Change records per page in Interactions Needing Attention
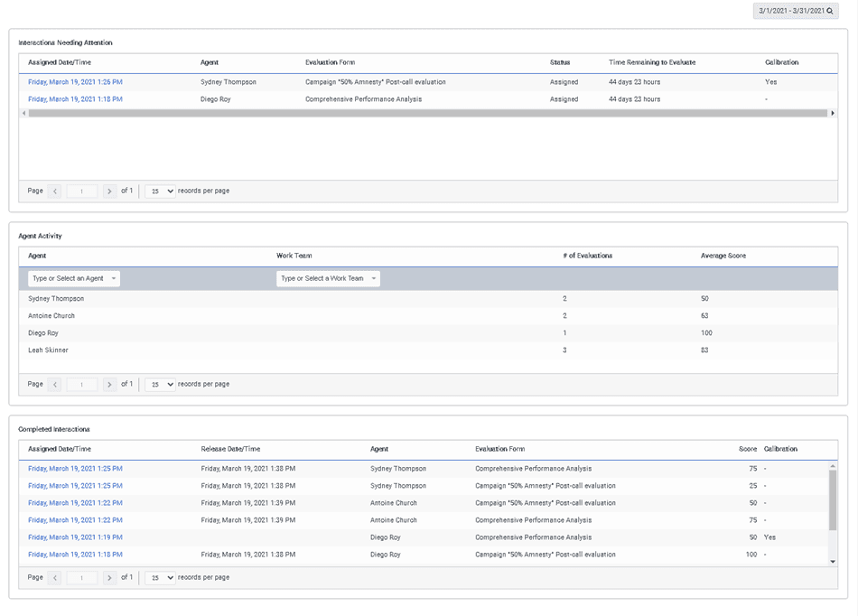858x616 pixels. pos(159,191)
